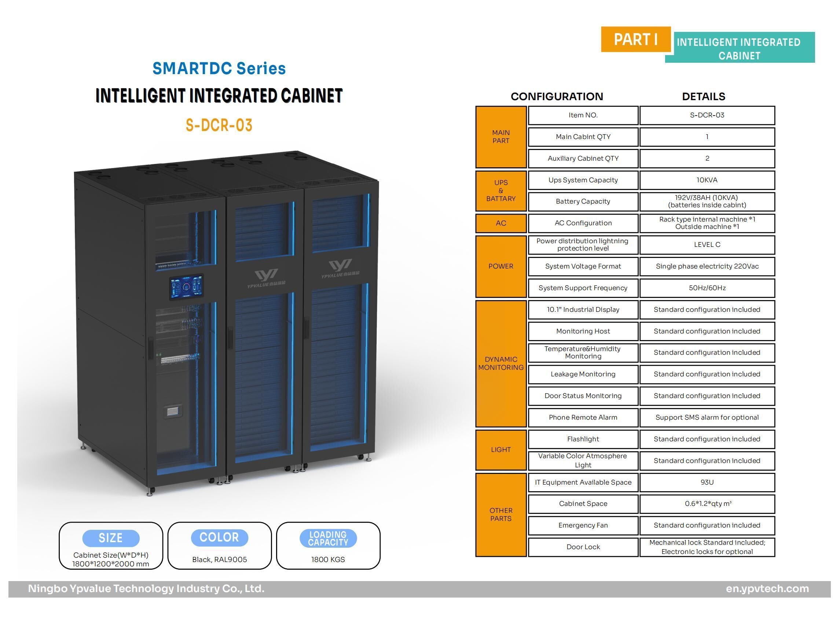Expand the UPS & BATTERY section

500,191
